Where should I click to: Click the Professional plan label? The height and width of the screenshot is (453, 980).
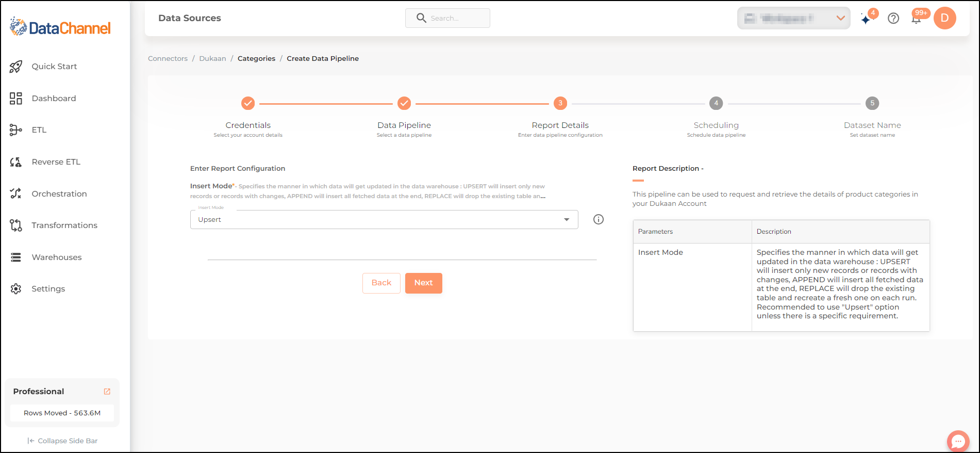(x=39, y=392)
